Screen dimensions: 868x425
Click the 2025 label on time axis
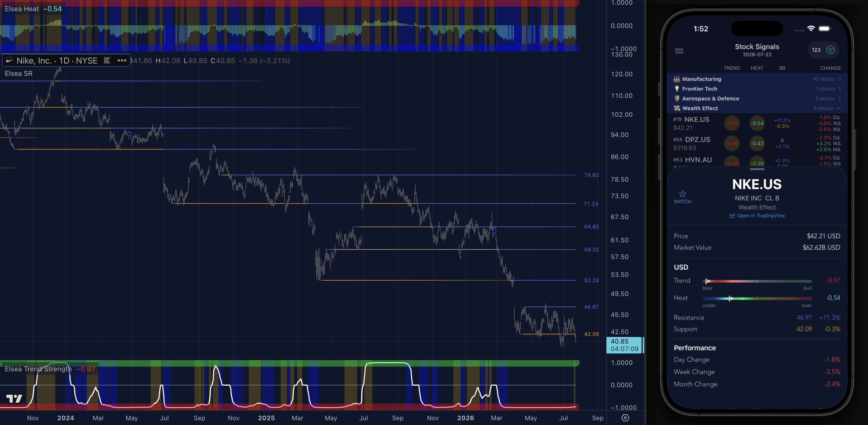(266, 418)
